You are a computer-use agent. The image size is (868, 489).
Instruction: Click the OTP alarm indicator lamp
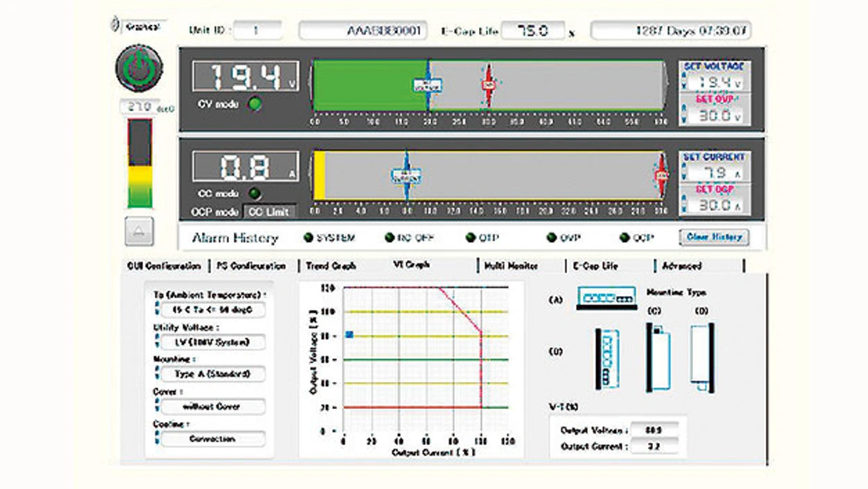(x=470, y=238)
